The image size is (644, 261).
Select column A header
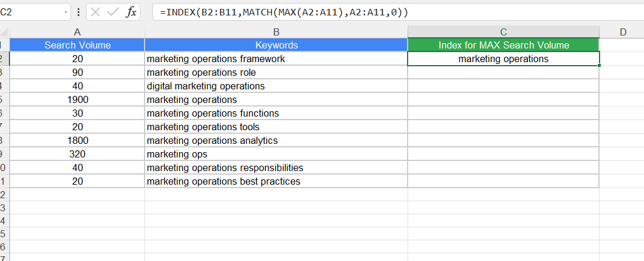pos(77,33)
